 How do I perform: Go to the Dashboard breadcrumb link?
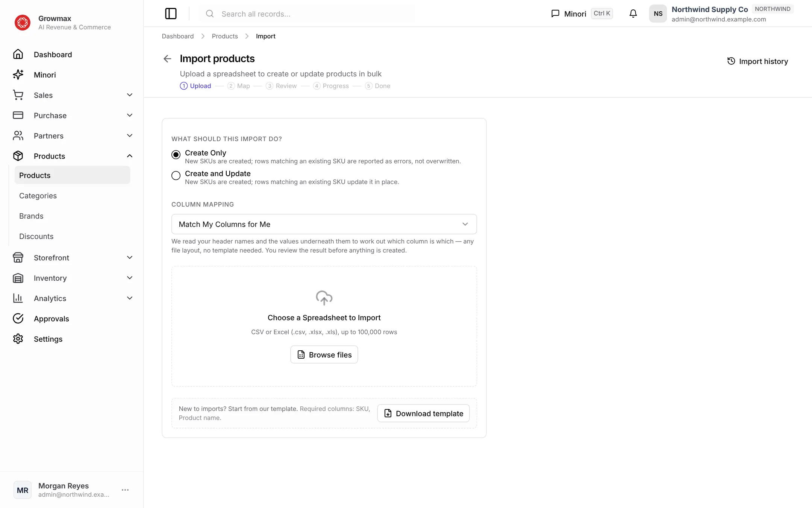[x=178, y=36]
